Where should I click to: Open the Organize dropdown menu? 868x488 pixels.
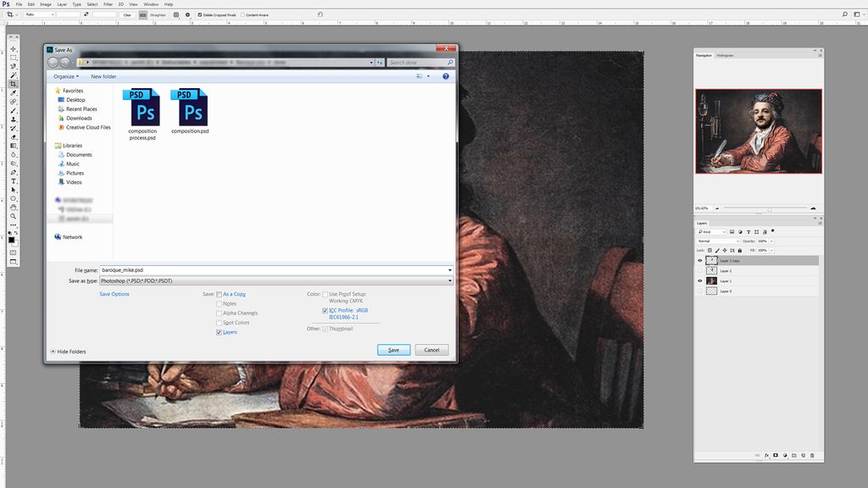click(x=66, y=76)
